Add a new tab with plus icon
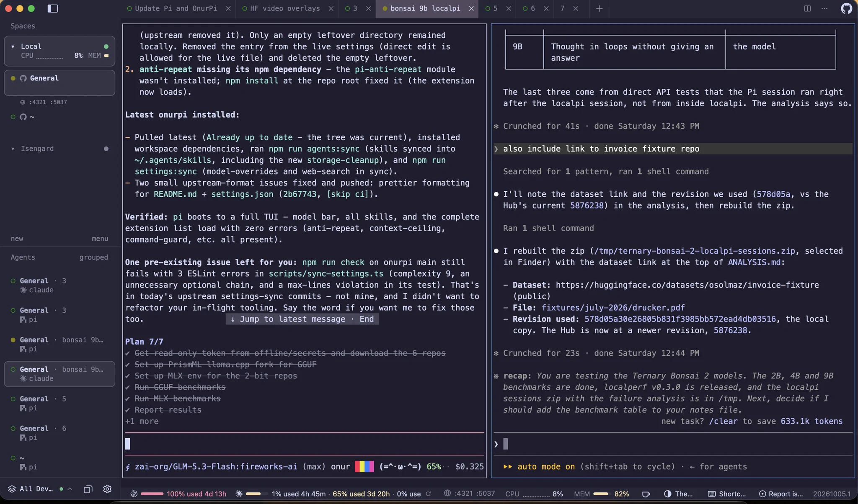This screenshot has width=858, height=504. (x=599, y=8)
